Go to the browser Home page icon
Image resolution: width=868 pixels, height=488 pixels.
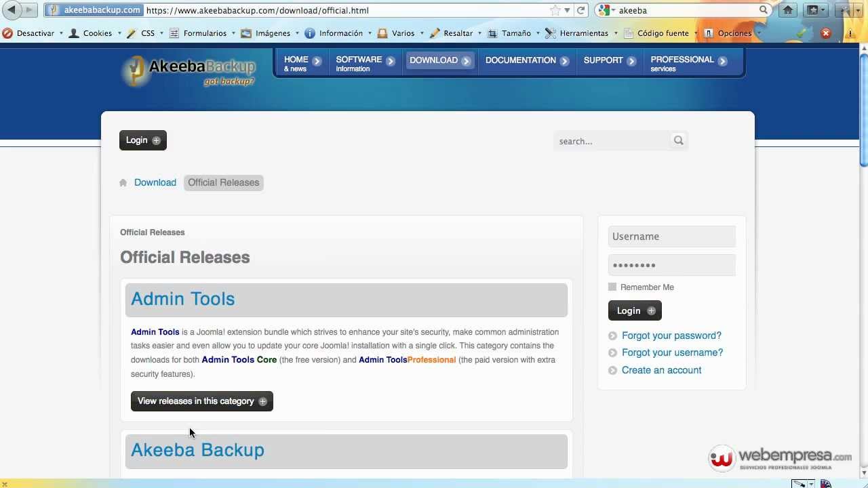click(788, 10)
